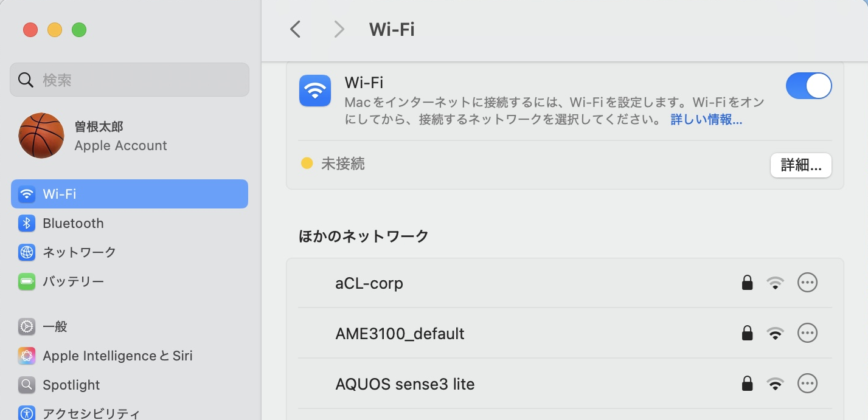Screen dimensions: 868x420
Task: Click the 検索 search field
Action: click(x=130, y=80)
